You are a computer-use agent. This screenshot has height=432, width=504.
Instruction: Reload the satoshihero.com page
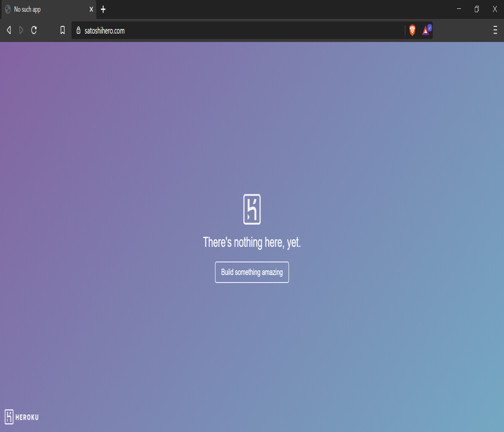click(x=34, y=30)
